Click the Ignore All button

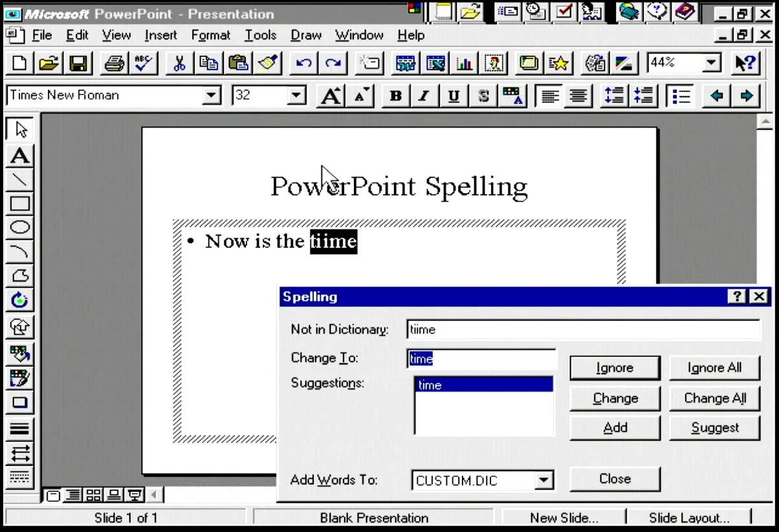click(714, 368)
